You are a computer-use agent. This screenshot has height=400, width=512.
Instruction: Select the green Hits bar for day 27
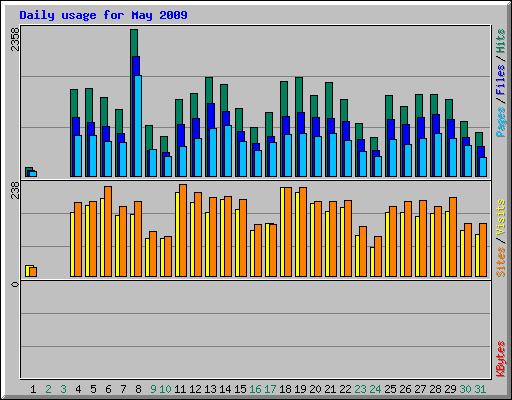pos(419,106)
